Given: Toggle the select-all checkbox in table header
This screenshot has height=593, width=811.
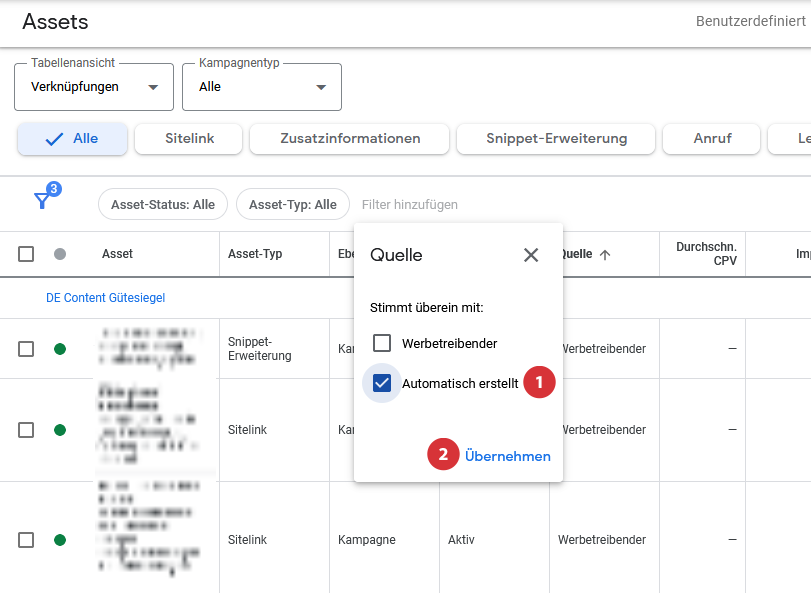Looking at the screenshot, I should click(x=26, y=254).
